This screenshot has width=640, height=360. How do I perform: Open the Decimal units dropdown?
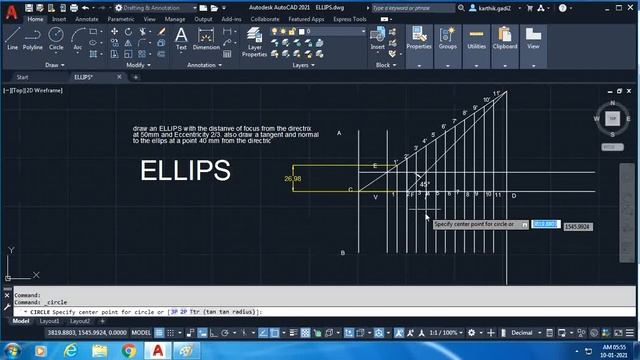[526, 333]
